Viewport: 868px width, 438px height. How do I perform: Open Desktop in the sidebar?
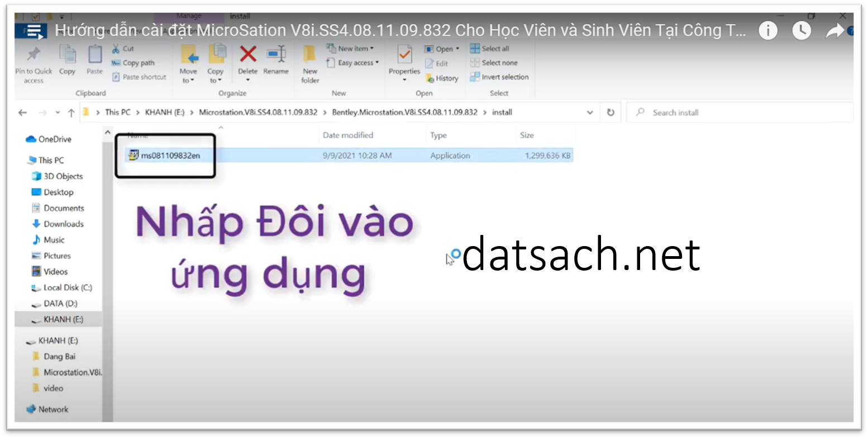(53, 192)
